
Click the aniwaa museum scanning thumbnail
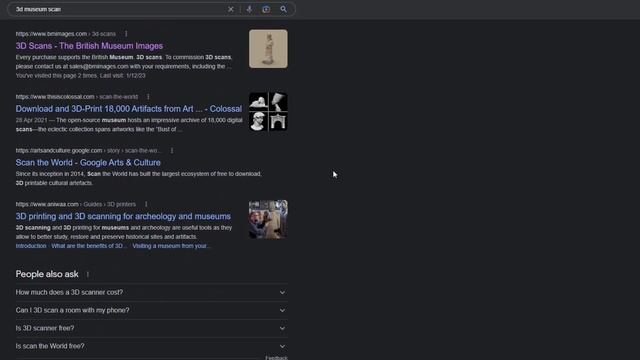[x=268, y=219]
